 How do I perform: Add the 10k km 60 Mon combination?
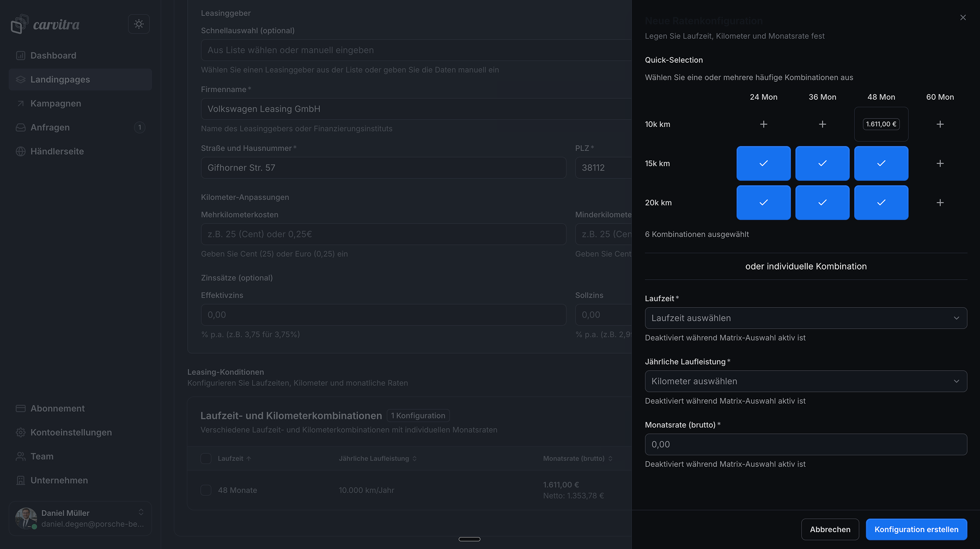[x=940, y=124]
